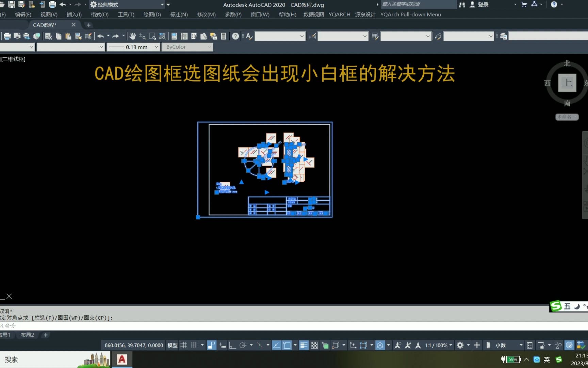Click the Zoom Previous icon
The height and width of the screenshot is (368, 588).
point(162,36)
